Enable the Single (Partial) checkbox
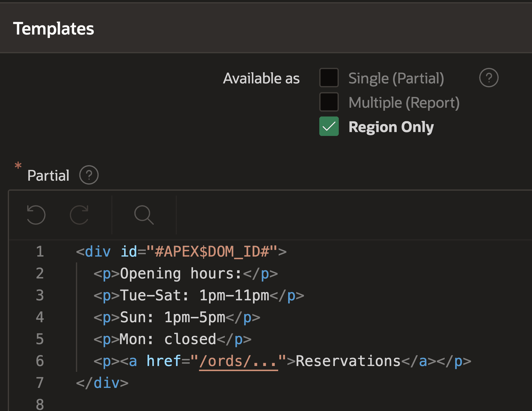The height and width of the screenshot is (411, 532). [329, 78]
